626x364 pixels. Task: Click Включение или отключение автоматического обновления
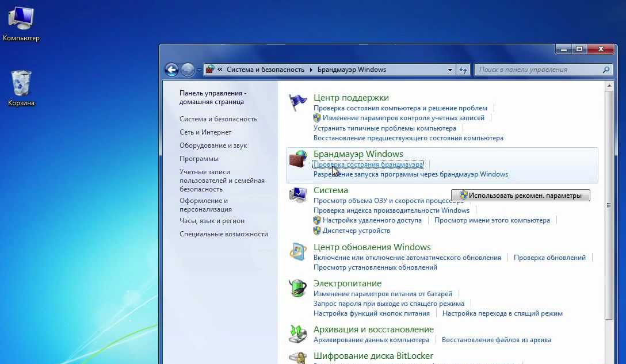coord(407,258)
